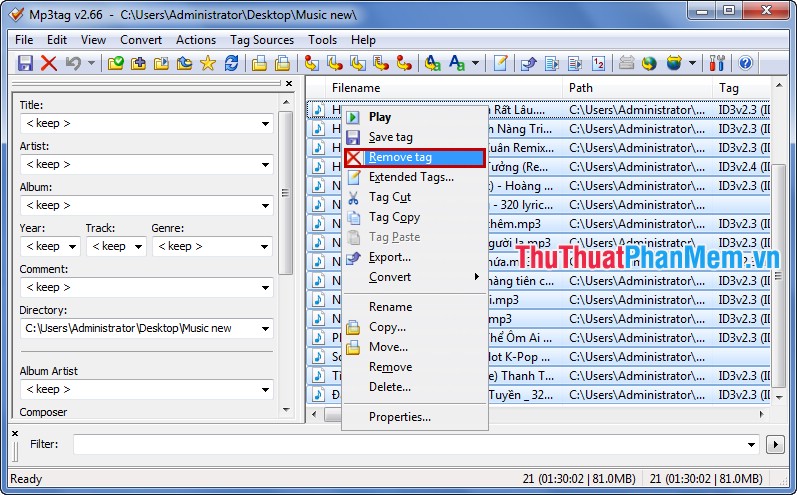Select the highlighted Remove tag context entry
Image resolution: width=797 pixels, height=495 pixels.
coord(415,158)
